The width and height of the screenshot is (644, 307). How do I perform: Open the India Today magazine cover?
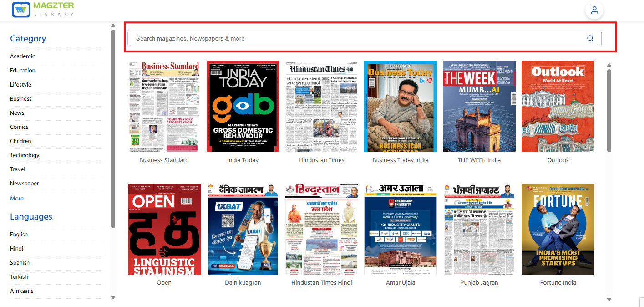(x=243, y=107)
